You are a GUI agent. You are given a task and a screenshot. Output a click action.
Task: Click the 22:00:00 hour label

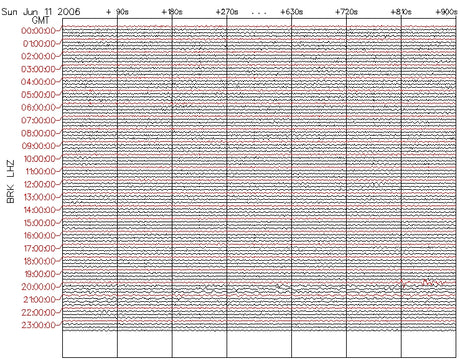(x=38, y=313)
